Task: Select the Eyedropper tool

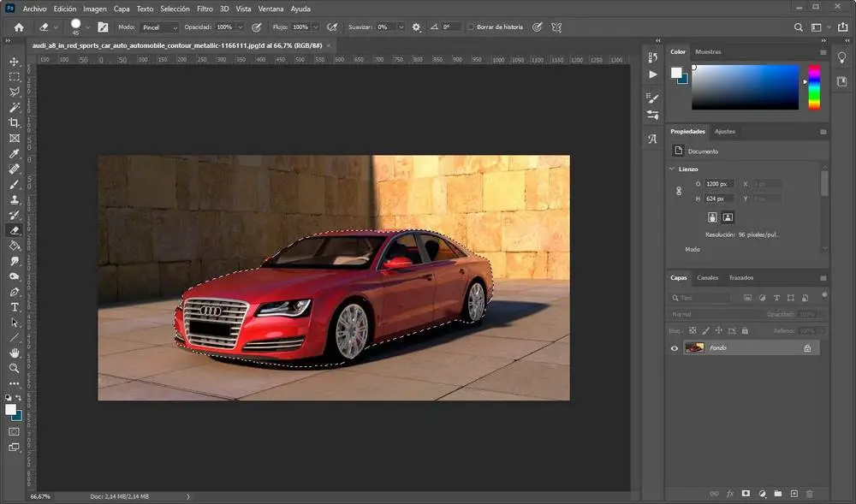Action: pos(15,154)
